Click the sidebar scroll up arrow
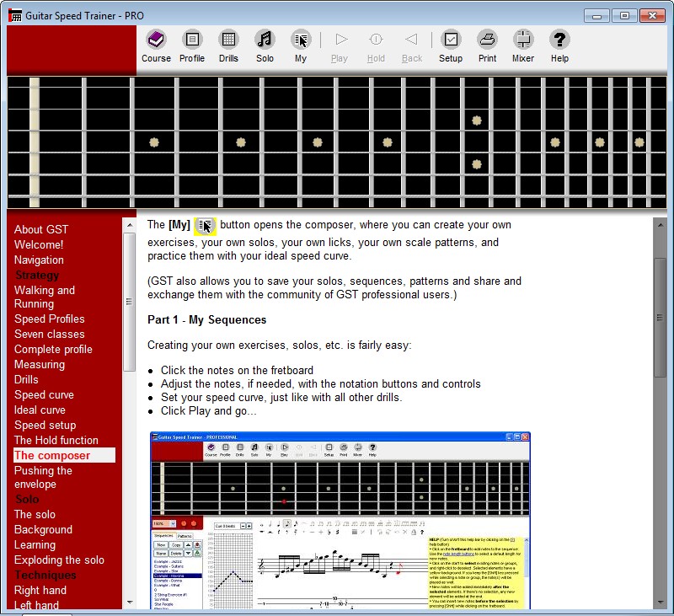Viewport: 674px width, 616px height. (x=130, y=225)
